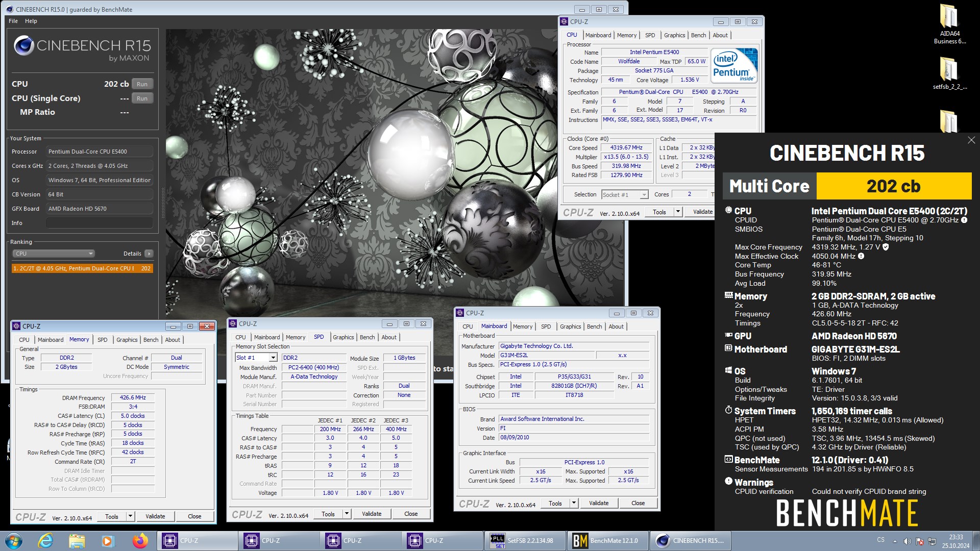This screenshot has width=980, height=551.
Task: Click CS language indicator in tray
Action: point(880,540)
